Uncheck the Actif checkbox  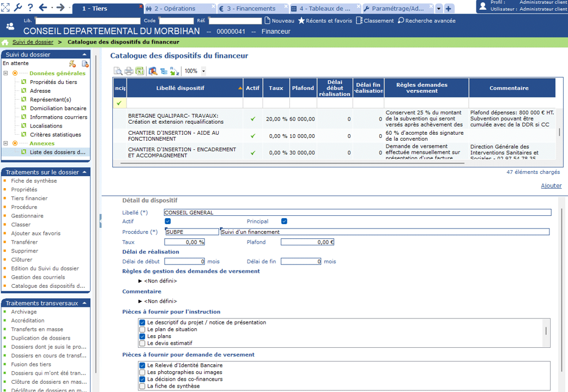pos(168,221)
